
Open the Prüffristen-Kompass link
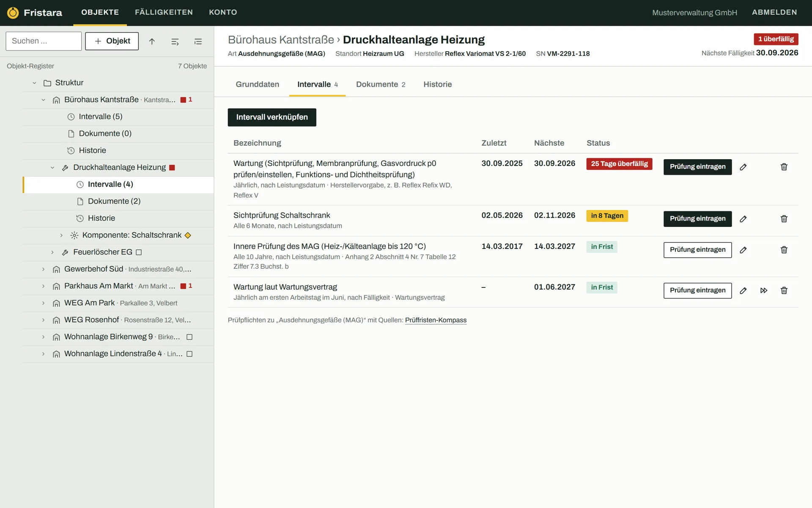pyautogui.click(x=436, y=320)
